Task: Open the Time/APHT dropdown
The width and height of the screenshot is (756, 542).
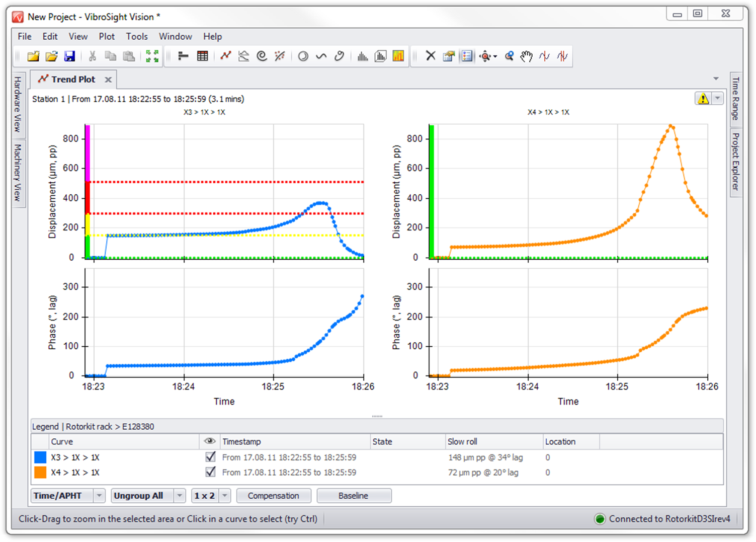Action: tap(99, 496)
